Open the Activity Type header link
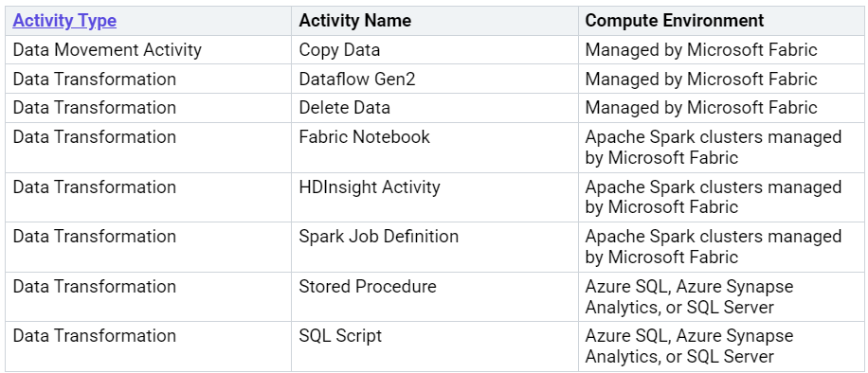 click(64, 21)
